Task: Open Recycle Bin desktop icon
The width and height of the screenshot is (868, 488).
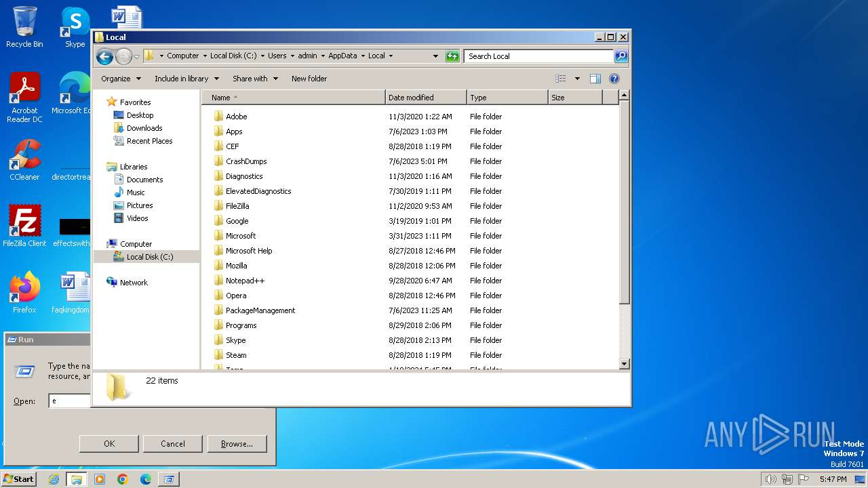Action: tap(24, 27)
